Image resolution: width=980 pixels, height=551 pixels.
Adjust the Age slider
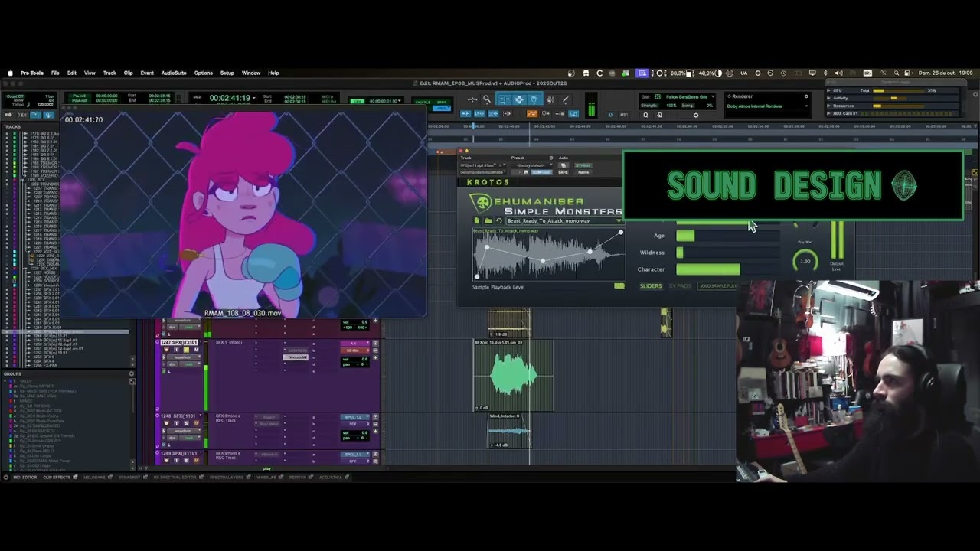tap(727, 236)
